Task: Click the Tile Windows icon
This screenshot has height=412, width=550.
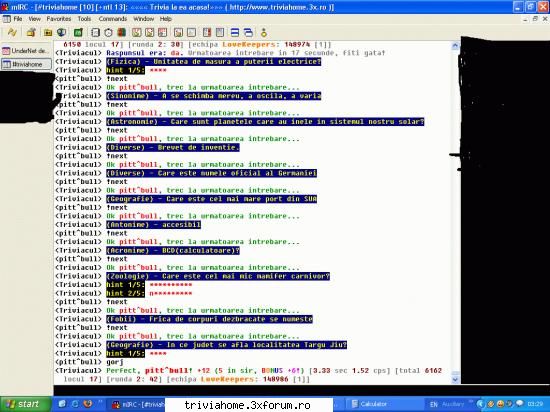Action: pos(235,33)
